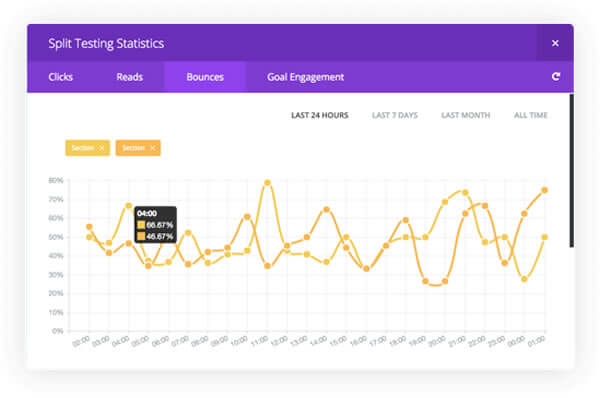Refresh the split testing statistics
The image size is (600, 398).
(556, 77)
